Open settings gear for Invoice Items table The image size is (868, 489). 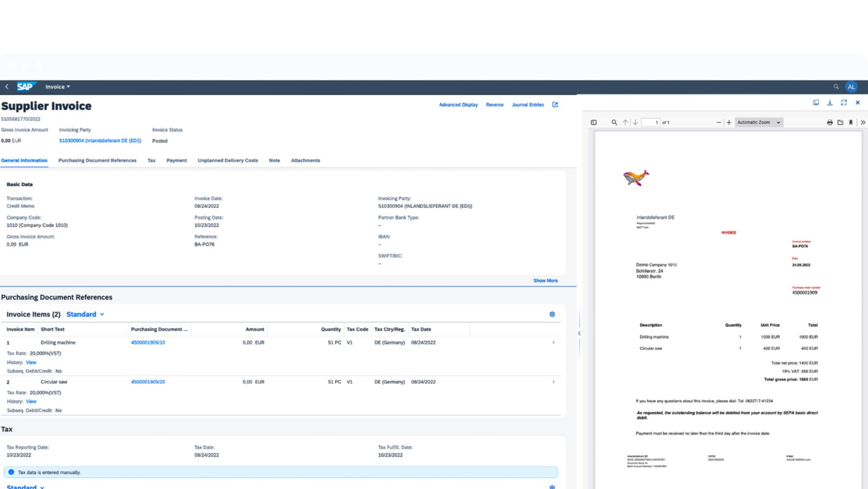click(552, 314)
